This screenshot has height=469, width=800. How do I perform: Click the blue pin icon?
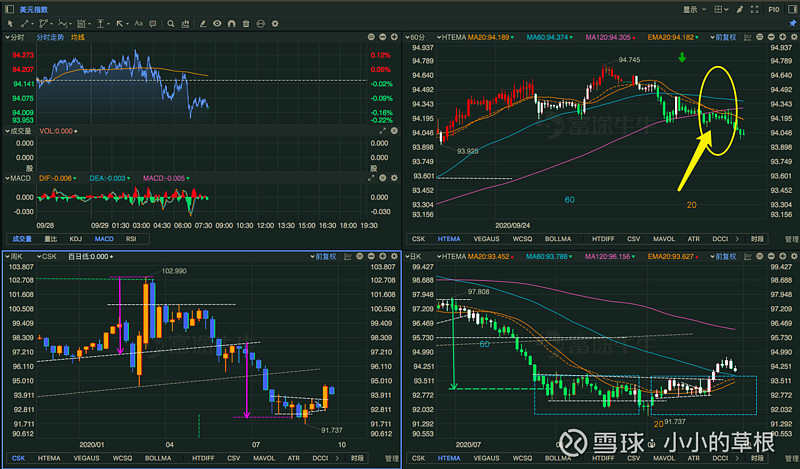point(793,23)
